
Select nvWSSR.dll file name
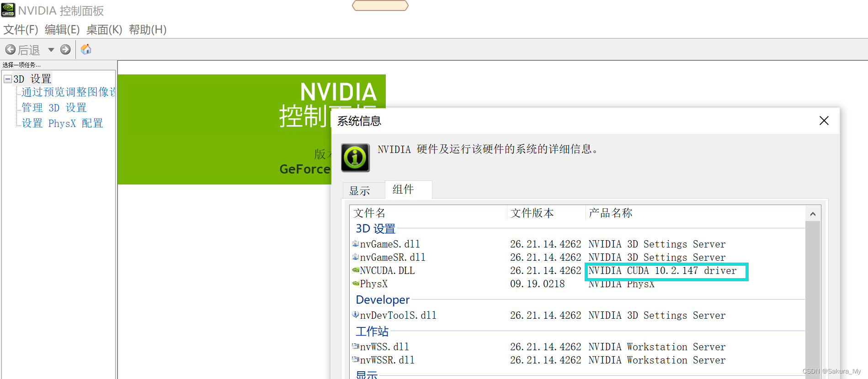pyautogui.click(x=387, y=360)
